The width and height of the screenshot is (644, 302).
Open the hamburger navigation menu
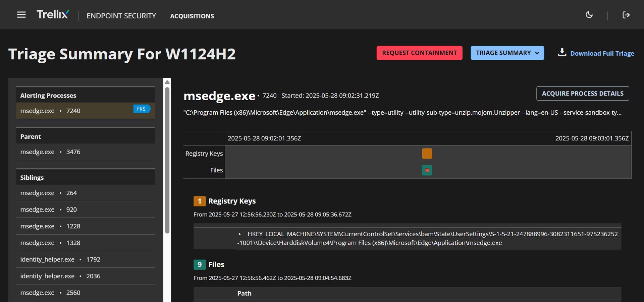click(x=21, y=15)
